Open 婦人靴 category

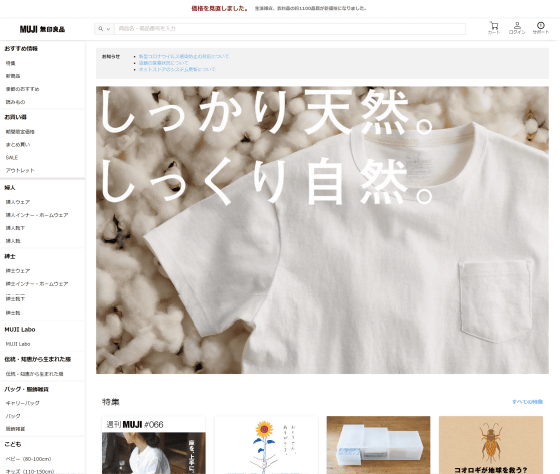click(13, 241)
